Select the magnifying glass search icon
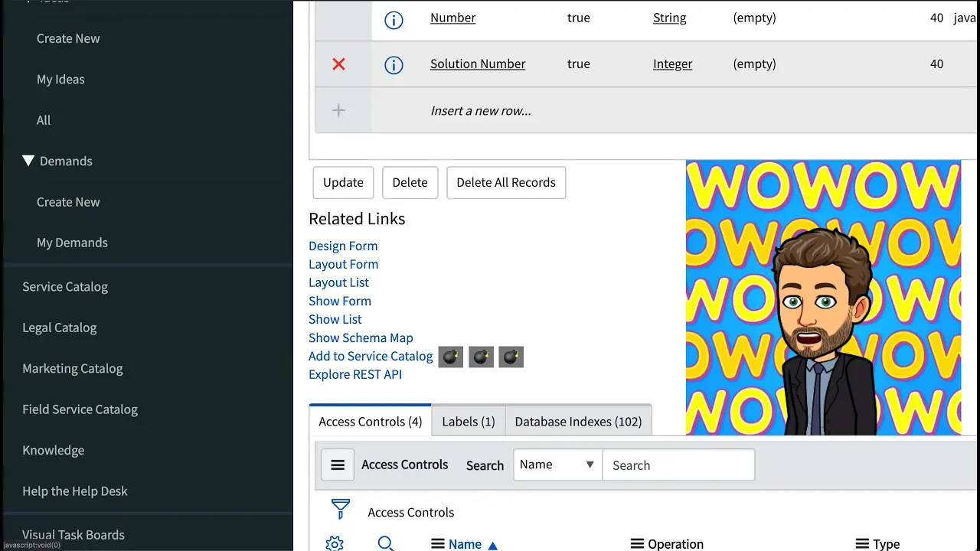The image size is (980, 551). click(386, 543)
